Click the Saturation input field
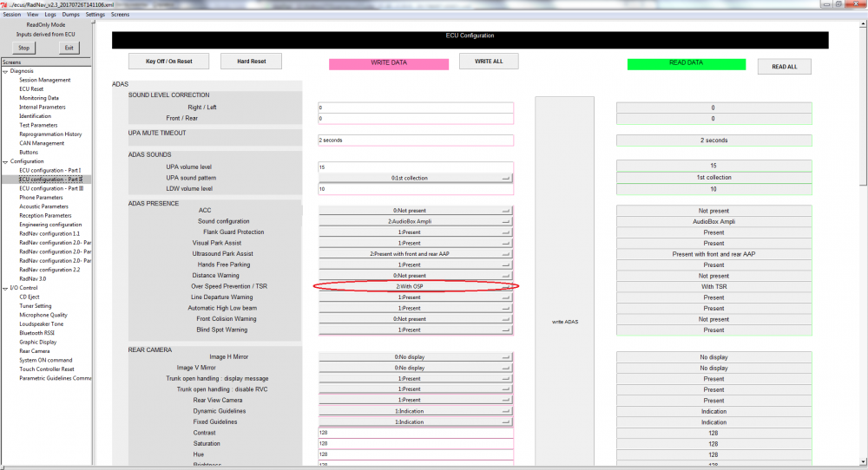 [416, 443]
